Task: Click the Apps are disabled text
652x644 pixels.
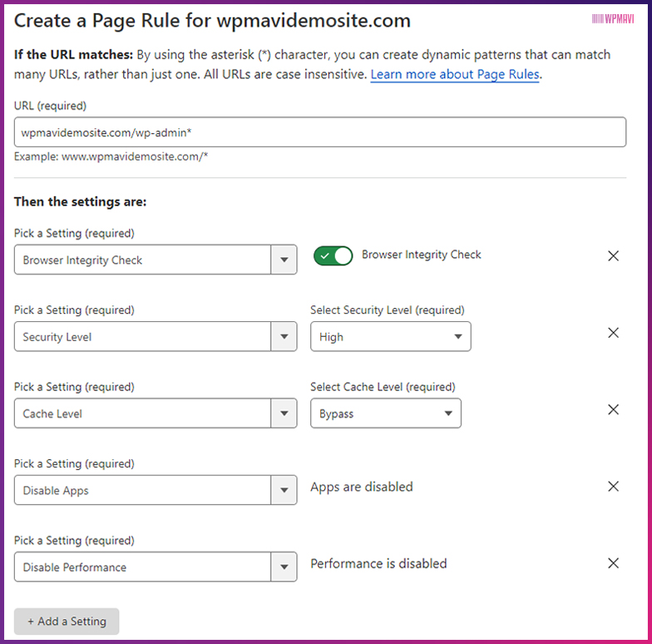Action: coord(361,487)
